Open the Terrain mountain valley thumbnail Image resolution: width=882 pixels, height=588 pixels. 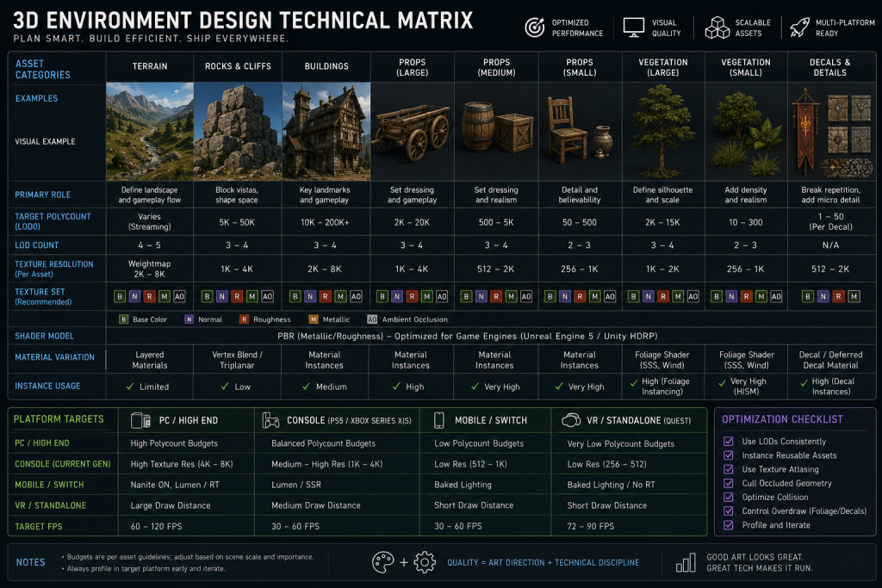click(150, 132)
